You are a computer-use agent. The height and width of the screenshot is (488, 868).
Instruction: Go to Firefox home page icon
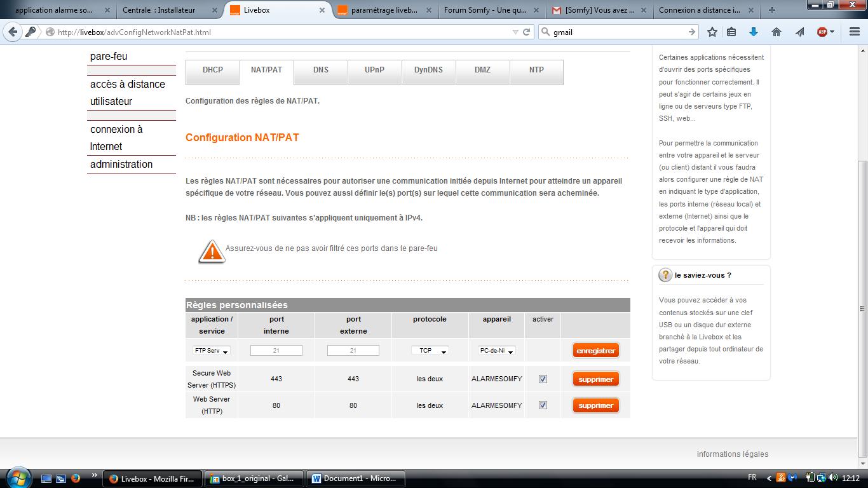(776, 32)
